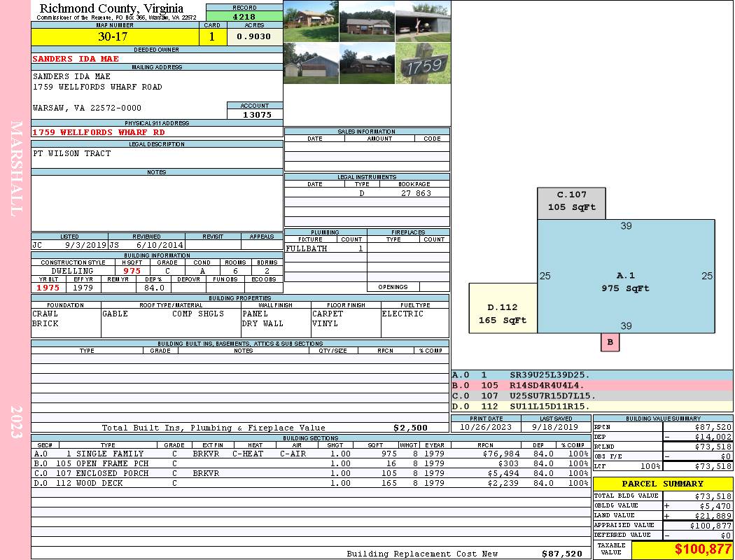Open the 1759 address sign photo
The height and width of the screenshot is (560, 735).
coord(422,63)
